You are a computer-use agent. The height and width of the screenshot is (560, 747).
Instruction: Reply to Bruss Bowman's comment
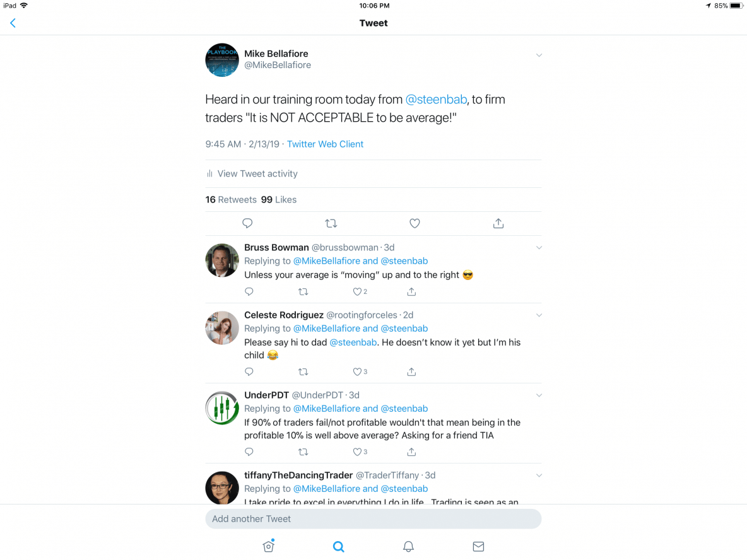click(x=249, y=291)
